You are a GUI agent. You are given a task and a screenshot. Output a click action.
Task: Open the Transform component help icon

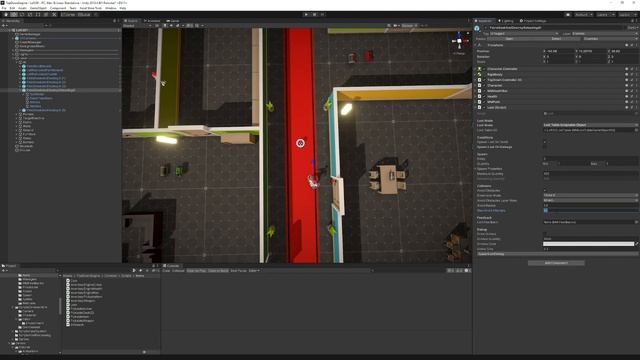(x=627, y=45)
